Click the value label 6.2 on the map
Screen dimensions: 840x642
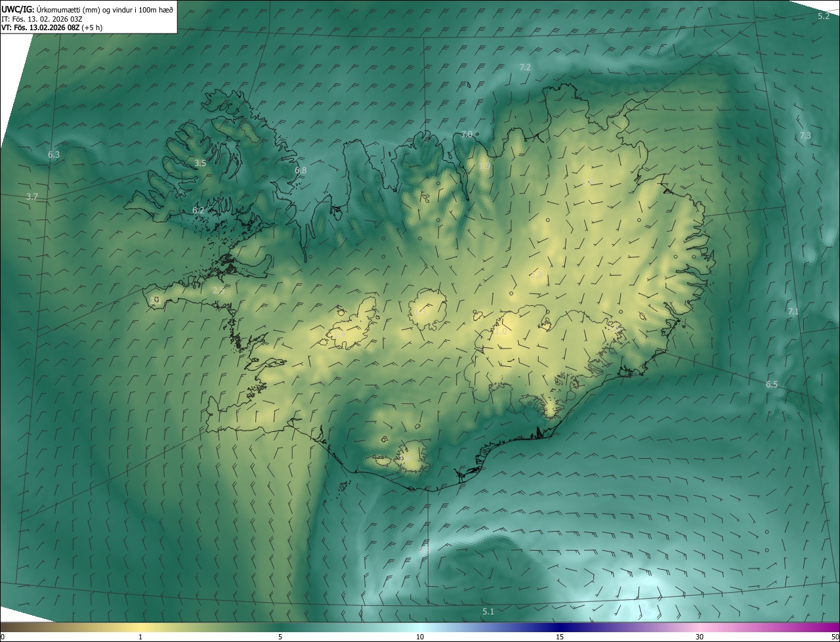coord(198,211)
